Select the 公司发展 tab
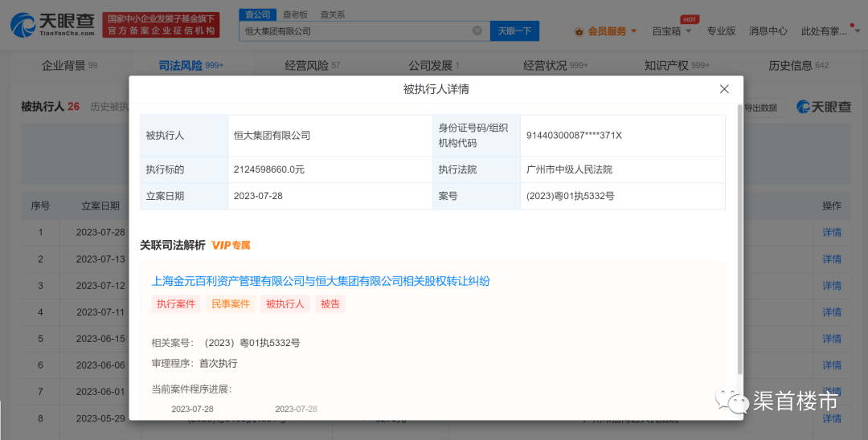 [x=434, y=66]
